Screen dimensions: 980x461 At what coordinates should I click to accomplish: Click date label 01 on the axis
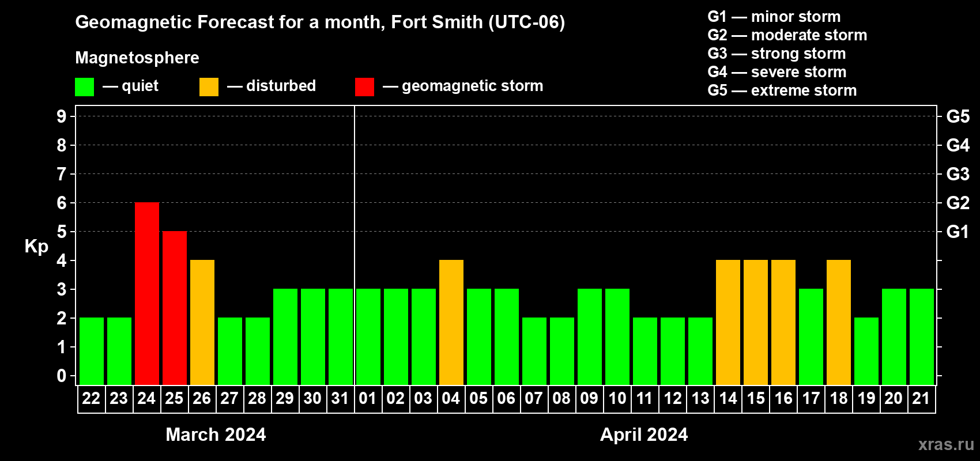[x=368, y=399]
